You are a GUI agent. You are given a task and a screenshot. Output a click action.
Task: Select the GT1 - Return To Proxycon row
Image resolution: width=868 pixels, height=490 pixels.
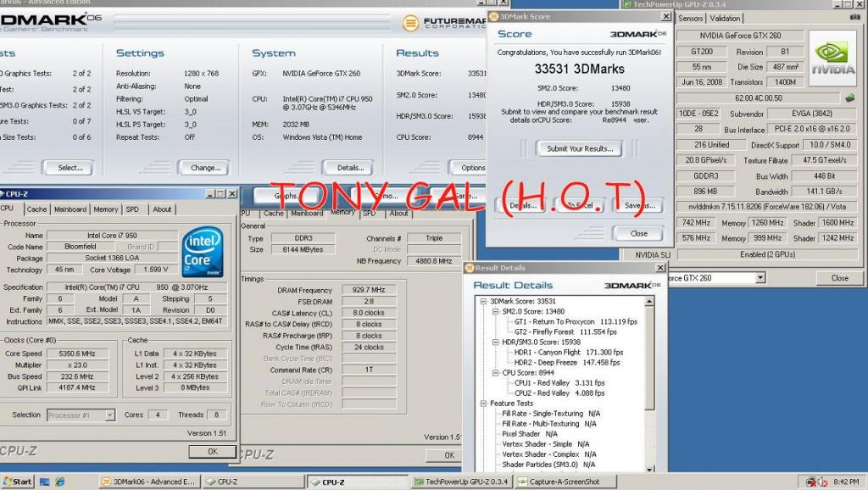pos(576,321)
